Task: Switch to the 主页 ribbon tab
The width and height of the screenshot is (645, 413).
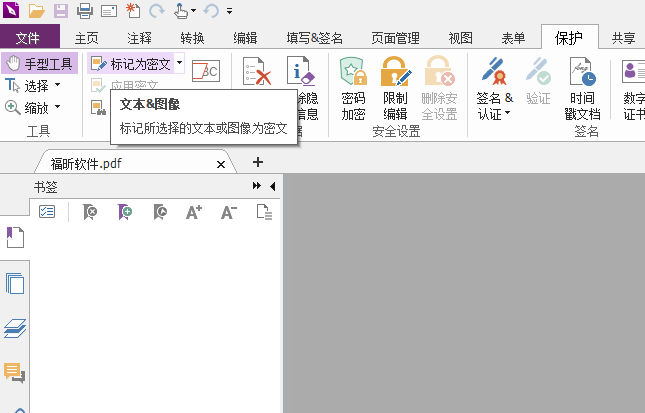Action: point(86,38)
